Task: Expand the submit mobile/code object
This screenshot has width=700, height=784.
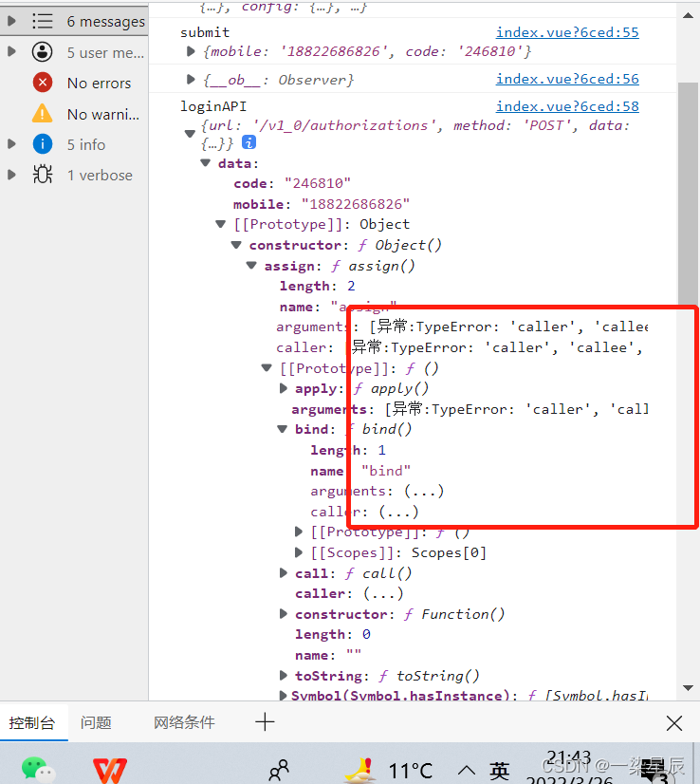Action: pyautogui.click(x=191, y=51)
